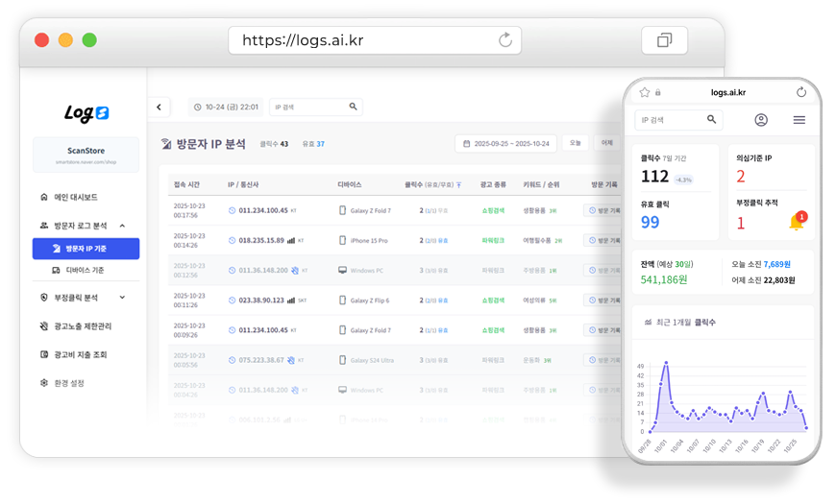This screenshot has width=836, height=504.
Task: Click the browser tabs overview icon
Action: [664, 40]
